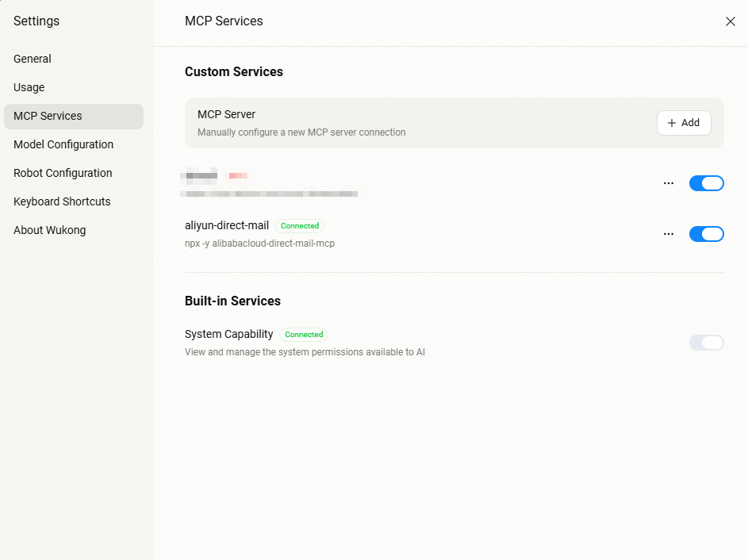Image resolution: width=748 pixels, height=560 pixels.
Task: Open About Wukong page
Action: [x=50, y=230]
